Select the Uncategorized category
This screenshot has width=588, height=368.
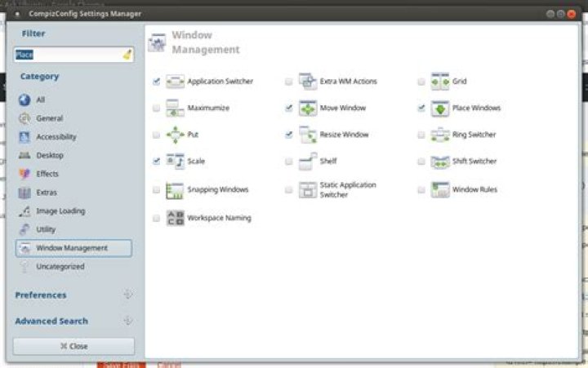pos(73,267)
